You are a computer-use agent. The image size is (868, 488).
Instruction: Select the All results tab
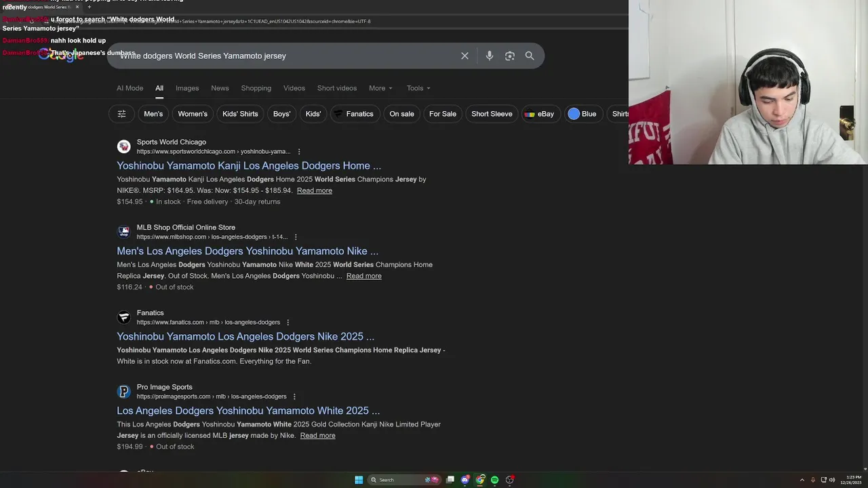click(159, 88)
